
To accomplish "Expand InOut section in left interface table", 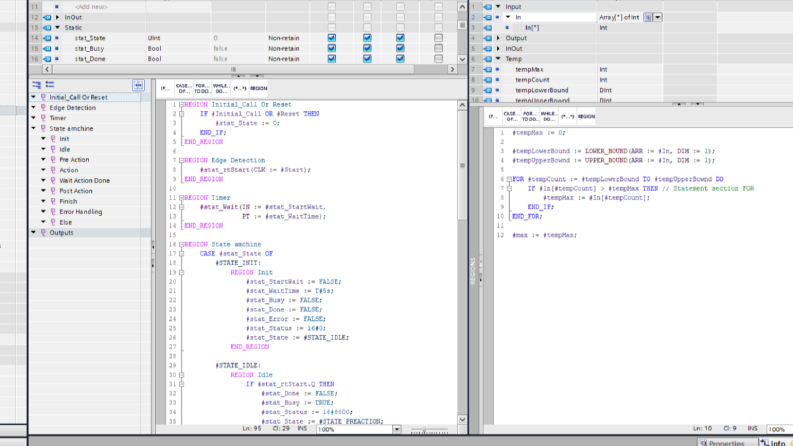I will point(58,17).
